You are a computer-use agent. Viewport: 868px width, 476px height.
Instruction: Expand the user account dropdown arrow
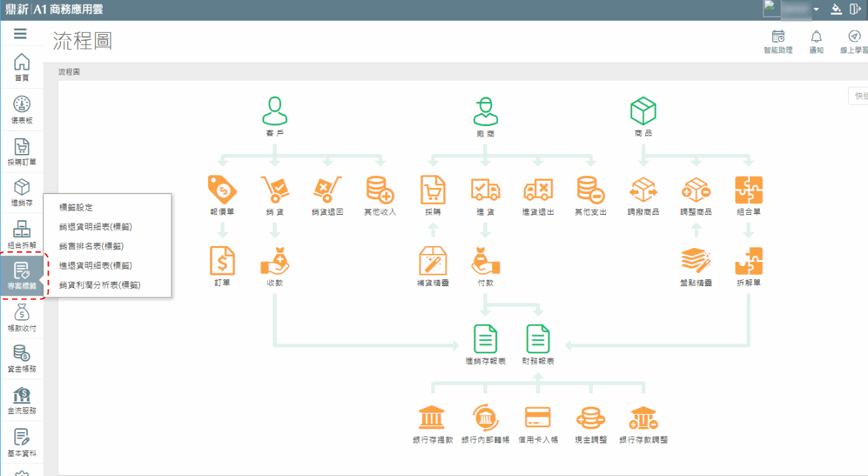pos(816,9)
